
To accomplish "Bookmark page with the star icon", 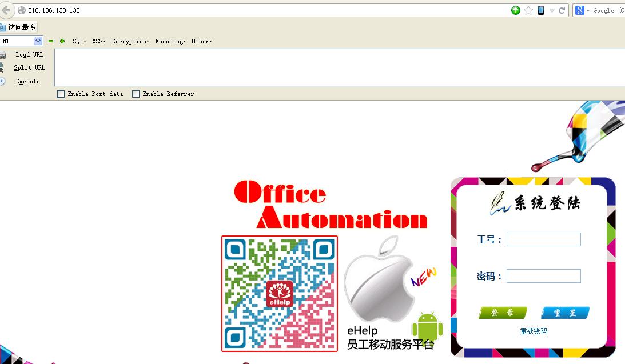I will 528,10.
